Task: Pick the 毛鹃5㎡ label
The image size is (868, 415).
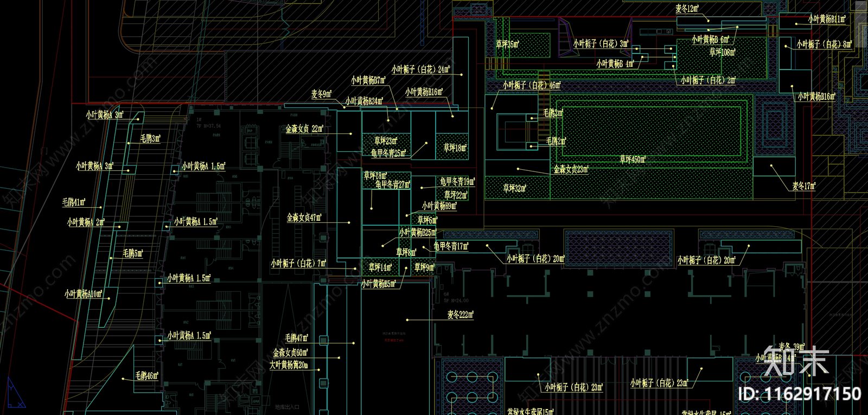Action: tap(133, 253)
